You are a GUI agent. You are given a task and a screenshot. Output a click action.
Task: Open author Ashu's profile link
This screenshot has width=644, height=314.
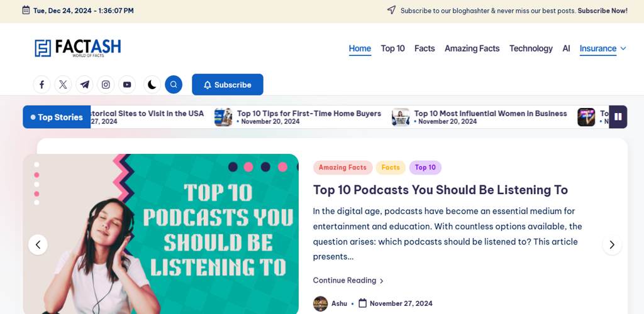(339, 304)
